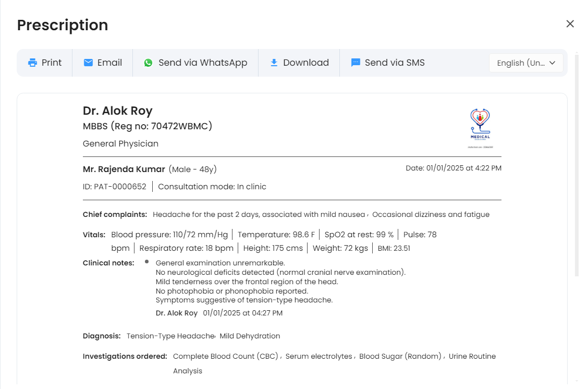Open the English language dropdown
Image resolution: width=588 pixels, height=389 pixels.
pos(520,63)
